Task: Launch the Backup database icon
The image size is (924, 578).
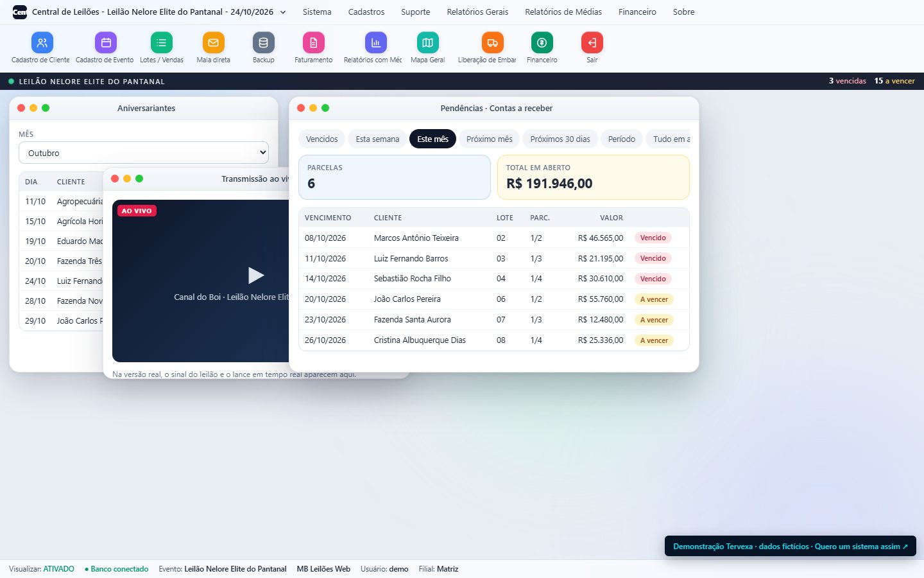Action: 264,43
